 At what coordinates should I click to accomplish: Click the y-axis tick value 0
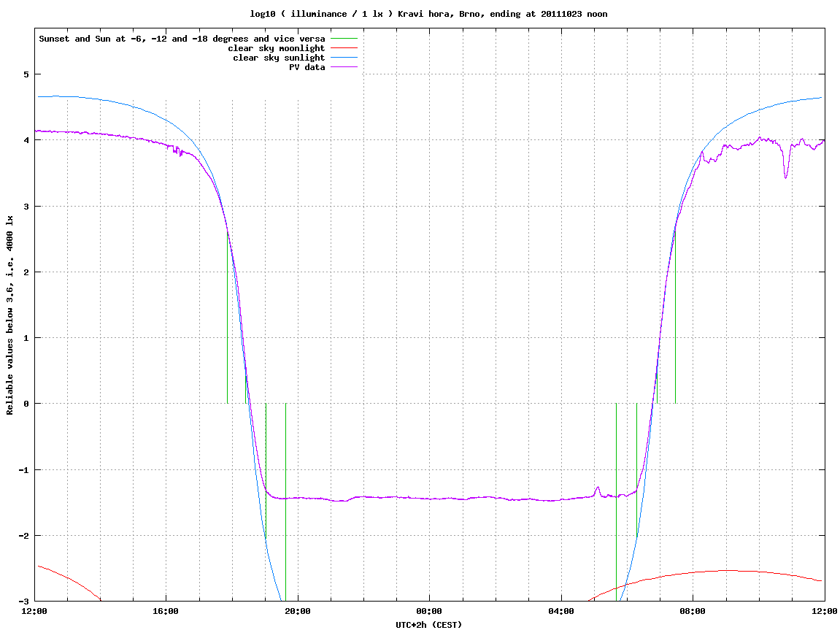[26, 404]
